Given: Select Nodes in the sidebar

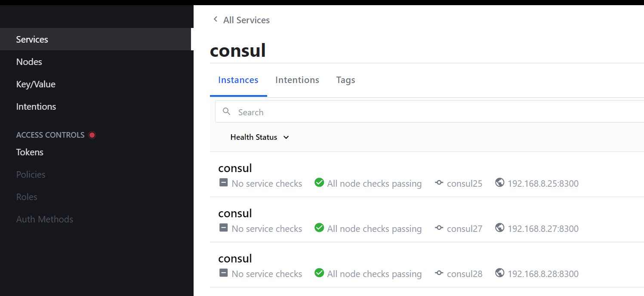Looking at the screenshot, I should 29,62.
